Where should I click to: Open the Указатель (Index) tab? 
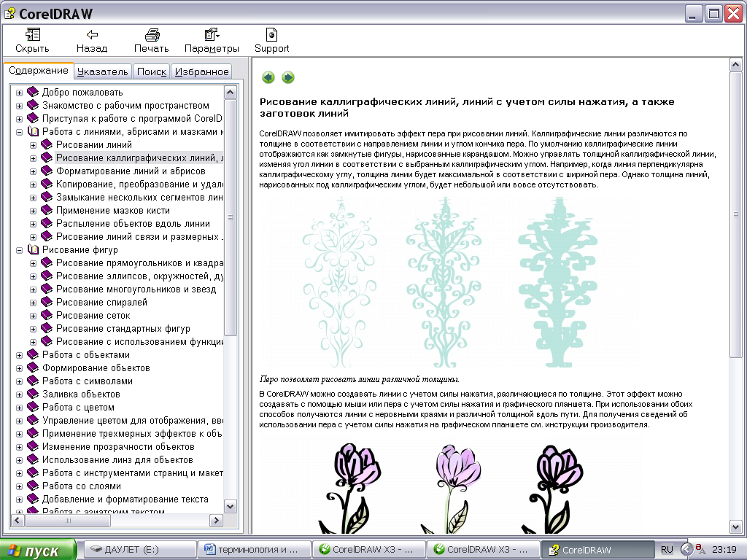click(x=102, y=71)
